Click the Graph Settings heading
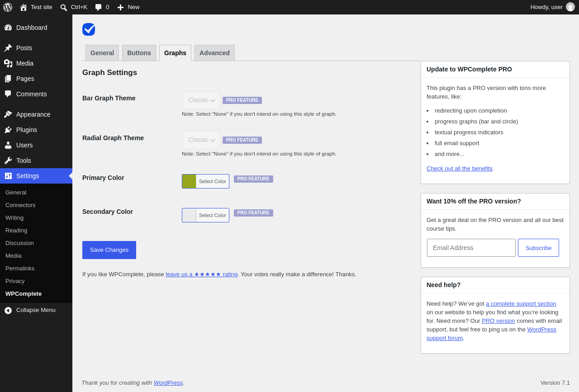 pos(109,73)
